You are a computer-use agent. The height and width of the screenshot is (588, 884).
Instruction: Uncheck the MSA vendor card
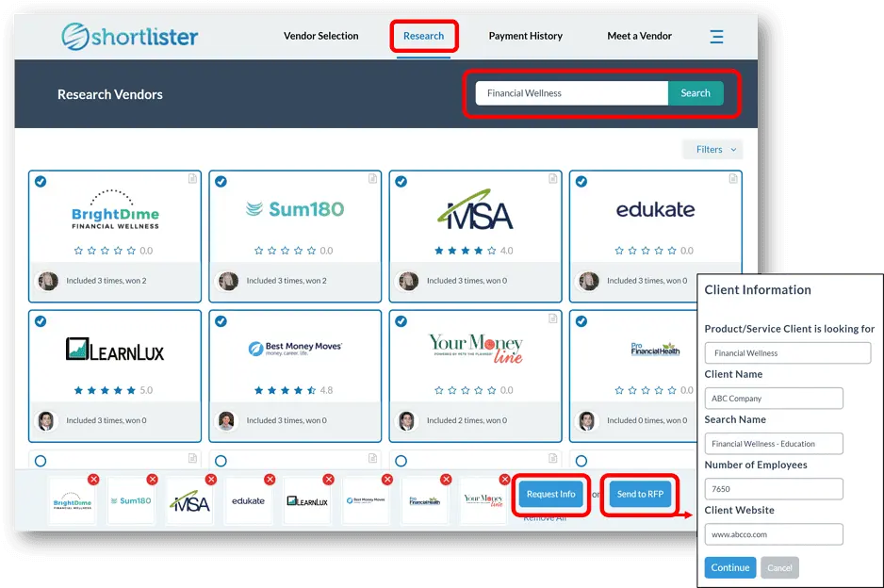point(401,182)
